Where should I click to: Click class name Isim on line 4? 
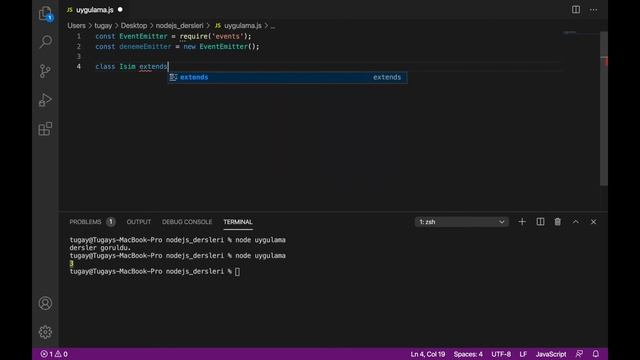pos(127,67)
